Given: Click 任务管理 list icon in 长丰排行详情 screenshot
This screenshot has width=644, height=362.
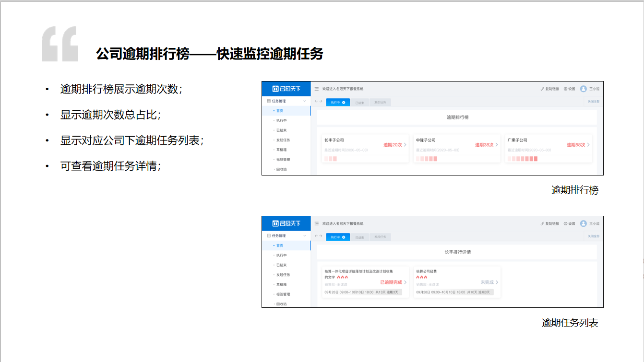Looking at the screenshot, I should point(268,236).
